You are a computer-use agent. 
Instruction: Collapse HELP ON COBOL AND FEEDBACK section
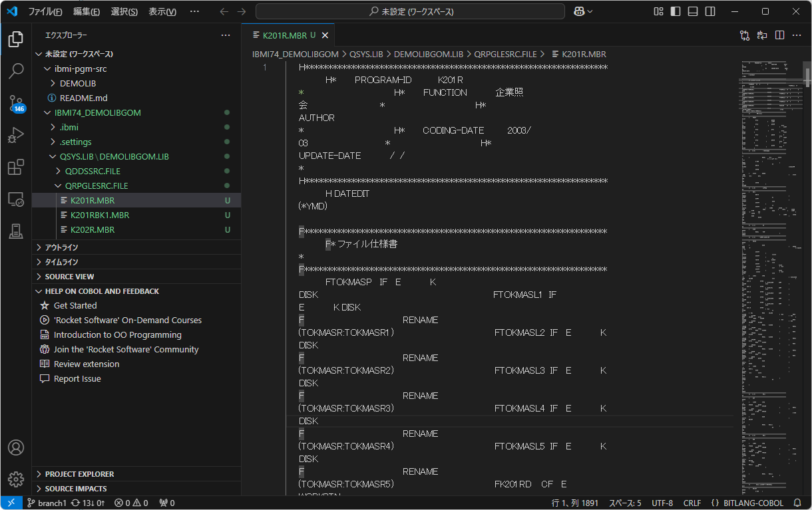coord(136,291)
